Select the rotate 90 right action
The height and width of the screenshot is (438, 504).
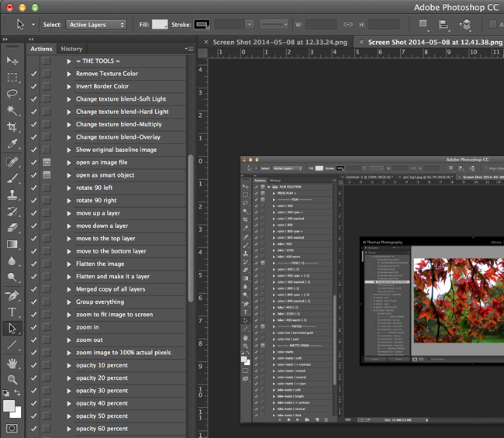tap(96, 200)
